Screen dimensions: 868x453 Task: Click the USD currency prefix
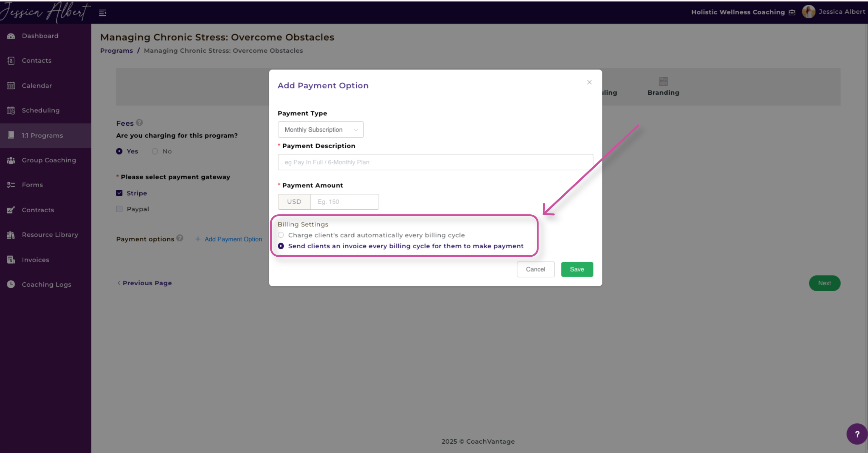(294, 202)
